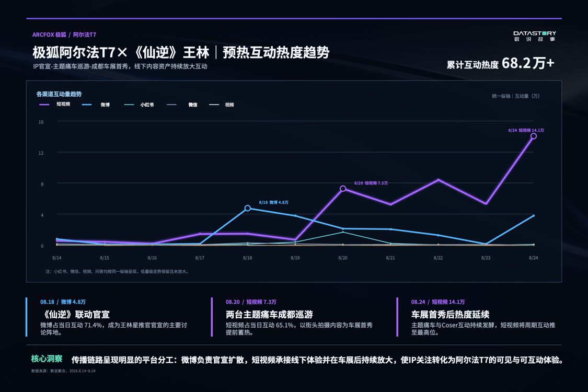The width and height of the screenshot is (588, 392).
Task: Click the 8/24 短视频 peak circle marker
Action: 533,136
